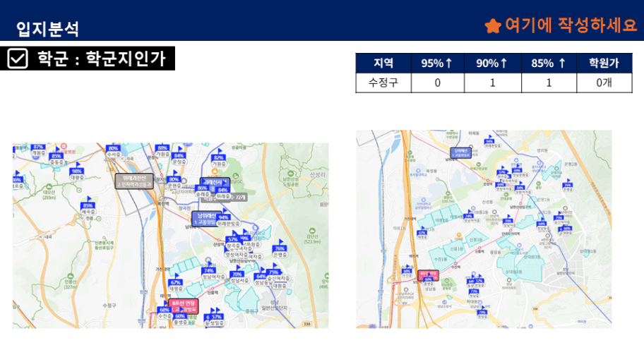Image resolution: width=644 pixels, height=362 pixels.
Task: Click the 검단산 mountain icon
Action: click(x=312, y=231)
